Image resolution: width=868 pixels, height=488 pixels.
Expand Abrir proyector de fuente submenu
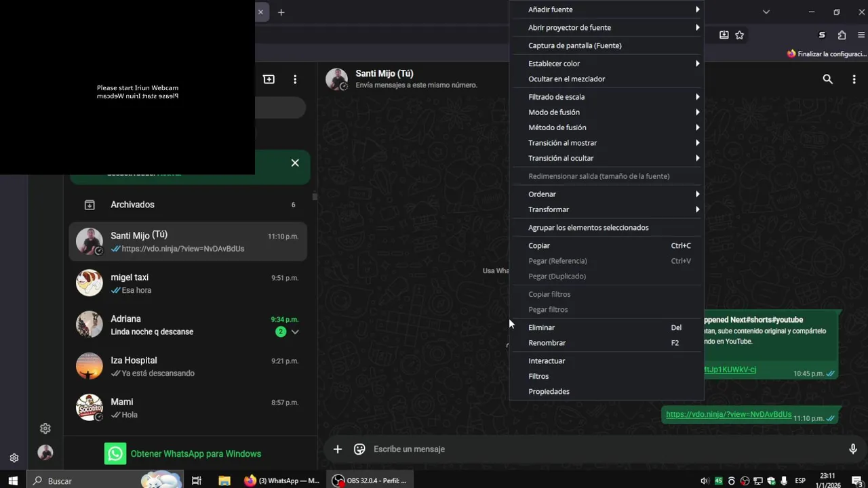[x=606, y=28]
